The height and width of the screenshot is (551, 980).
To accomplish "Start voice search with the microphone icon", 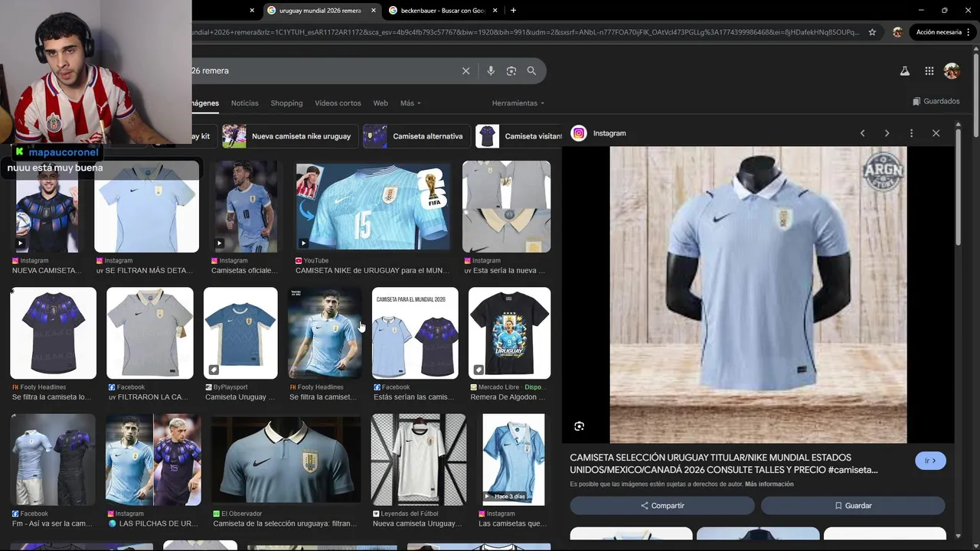I will (x=491, y=70).
